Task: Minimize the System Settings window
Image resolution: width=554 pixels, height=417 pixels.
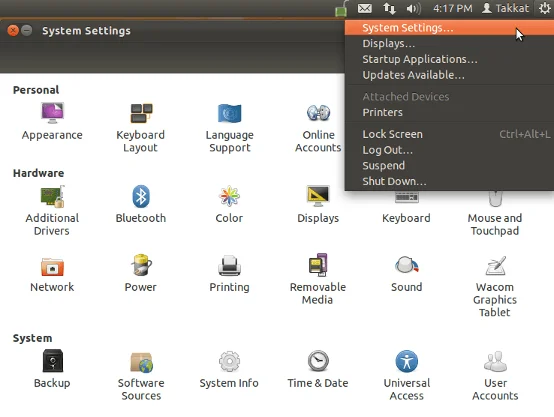Action: [26, 30]
